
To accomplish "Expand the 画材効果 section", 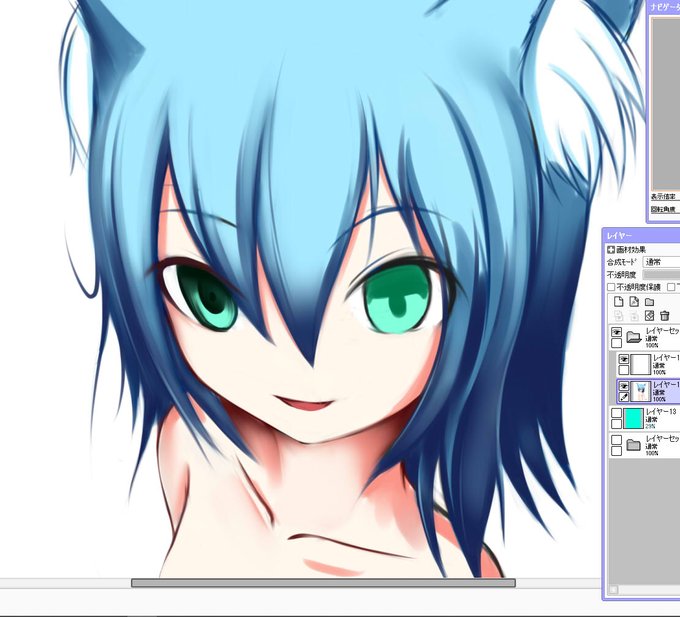I will pos(611,249).
